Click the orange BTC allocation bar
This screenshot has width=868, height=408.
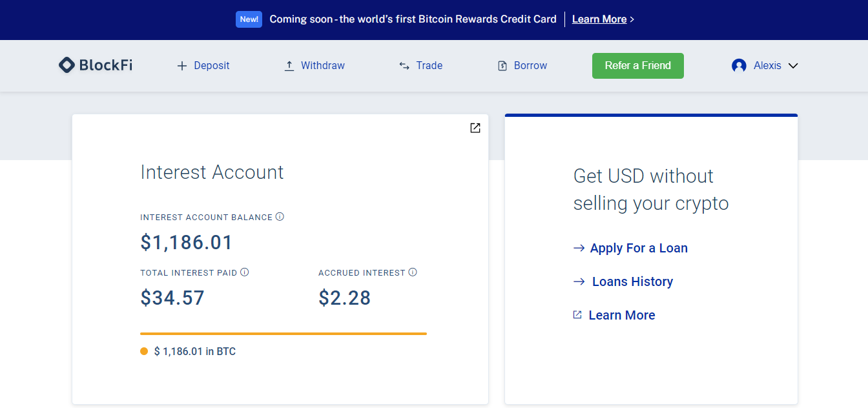click(x=284, y=334)
